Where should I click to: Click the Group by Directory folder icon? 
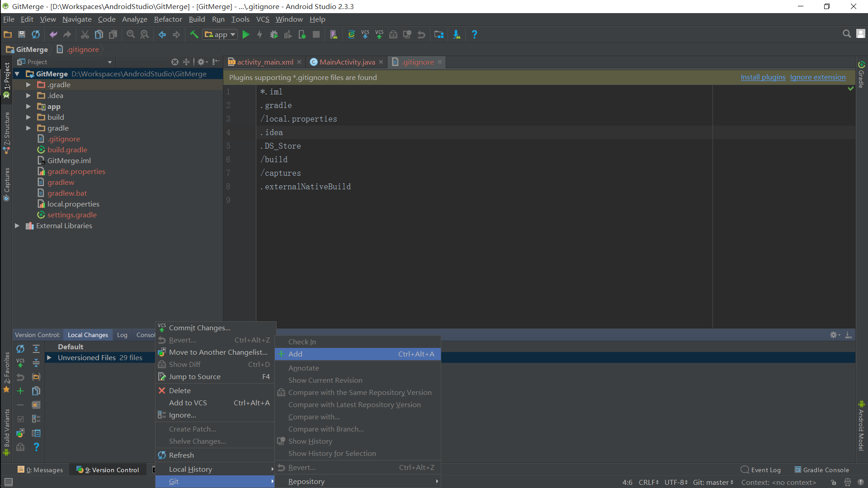pyautogui.click(x=36, y=377)
